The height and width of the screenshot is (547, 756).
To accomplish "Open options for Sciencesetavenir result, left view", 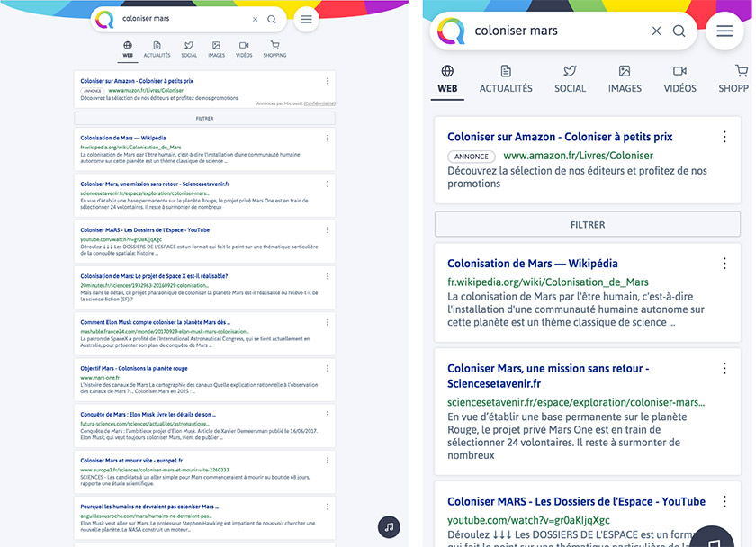I will pyautogui.click(x=328, y=184).
